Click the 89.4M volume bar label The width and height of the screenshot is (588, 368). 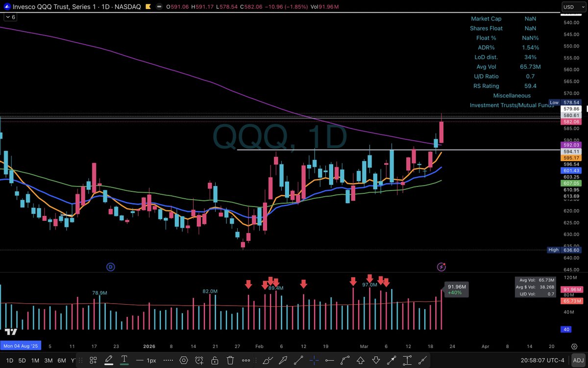(x=276, y=288)
